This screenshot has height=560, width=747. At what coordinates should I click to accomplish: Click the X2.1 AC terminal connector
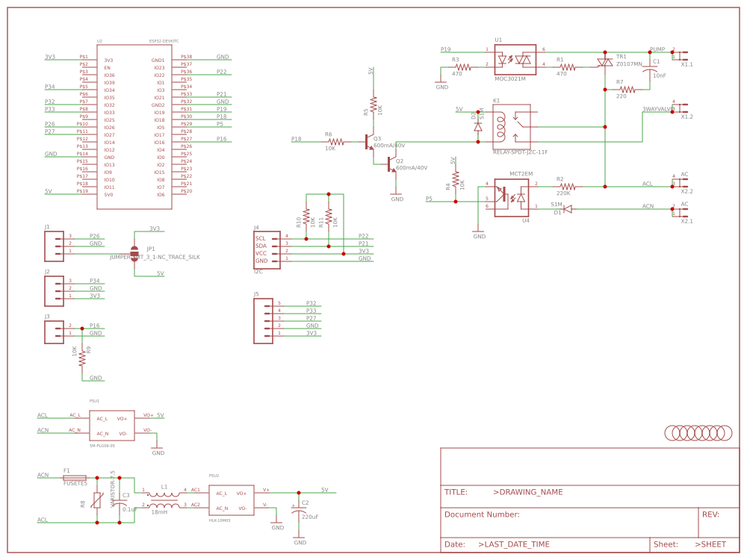[x=681, y=212]
